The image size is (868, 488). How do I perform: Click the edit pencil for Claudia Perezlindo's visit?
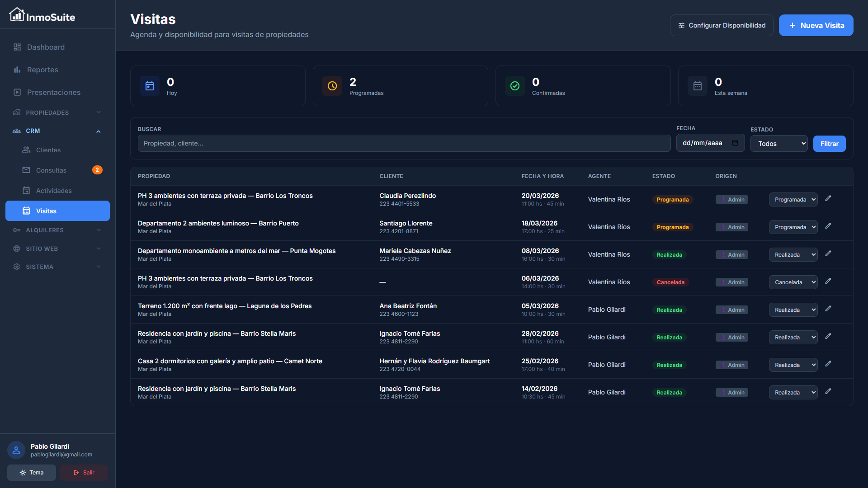(x=828, y=198)
